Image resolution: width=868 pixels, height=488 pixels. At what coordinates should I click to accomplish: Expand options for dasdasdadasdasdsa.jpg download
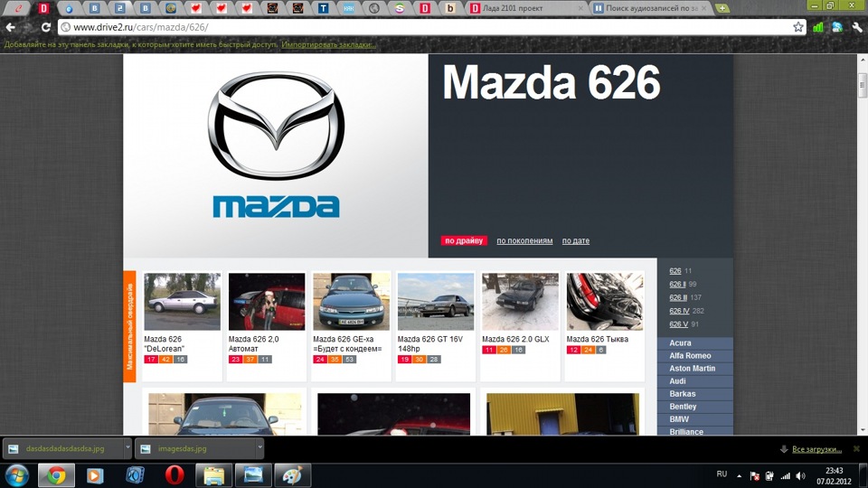click(x=127, y=449)
